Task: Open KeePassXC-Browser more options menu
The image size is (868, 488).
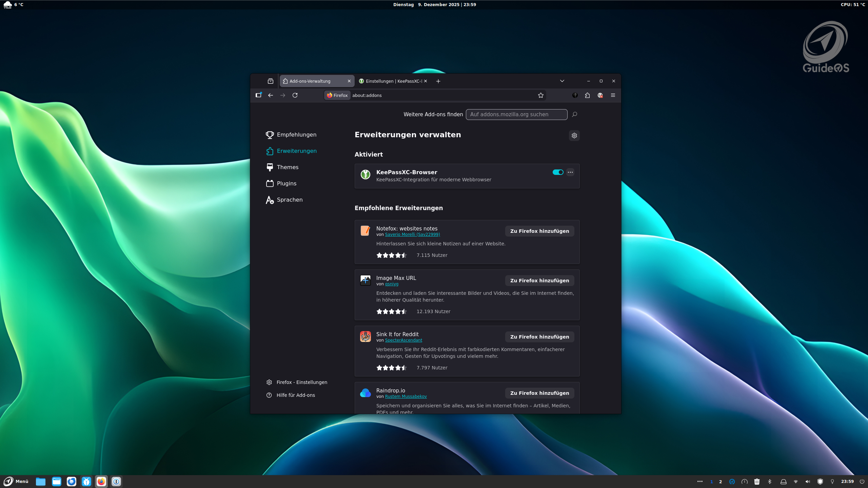Action: coord(570,172)
